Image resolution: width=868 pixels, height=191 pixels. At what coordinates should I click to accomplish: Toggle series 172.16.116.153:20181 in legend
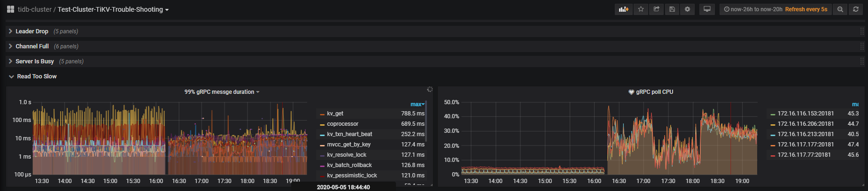click(x=806, y=114)
